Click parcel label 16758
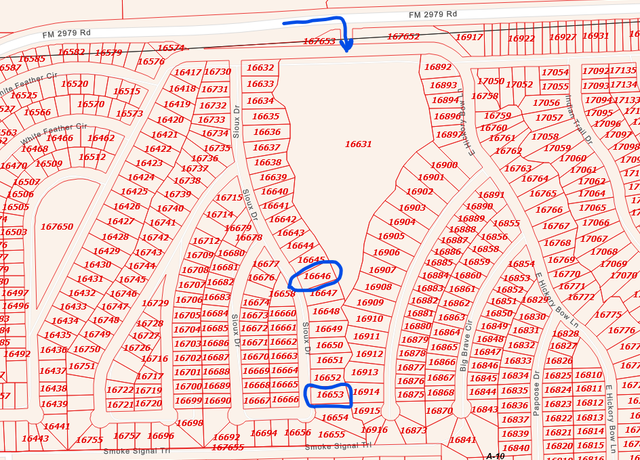 485,96
